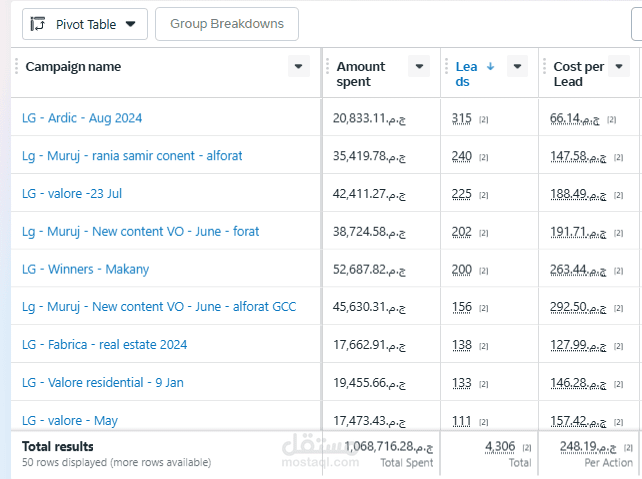Click footnote [2] beside total 4,306

[527, 448]
